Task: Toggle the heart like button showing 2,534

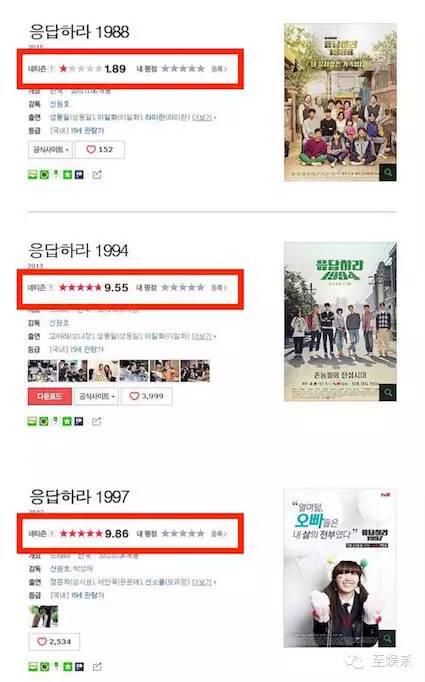Action: (x=54, y=642)
